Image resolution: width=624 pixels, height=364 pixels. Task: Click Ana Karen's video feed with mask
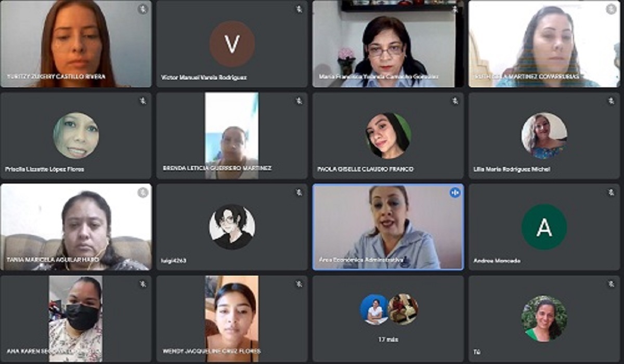pos(76,319)
